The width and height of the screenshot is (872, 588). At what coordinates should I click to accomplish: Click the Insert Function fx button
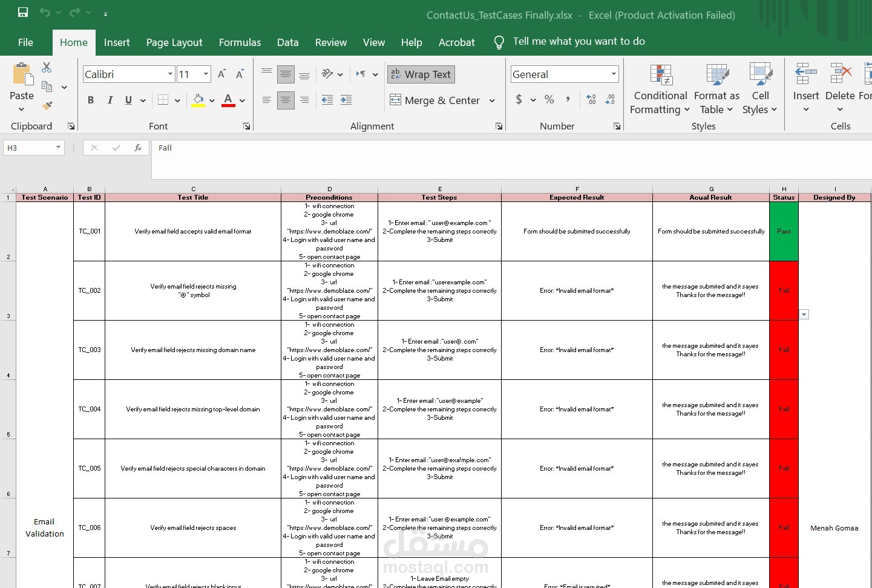coord(138,148)
